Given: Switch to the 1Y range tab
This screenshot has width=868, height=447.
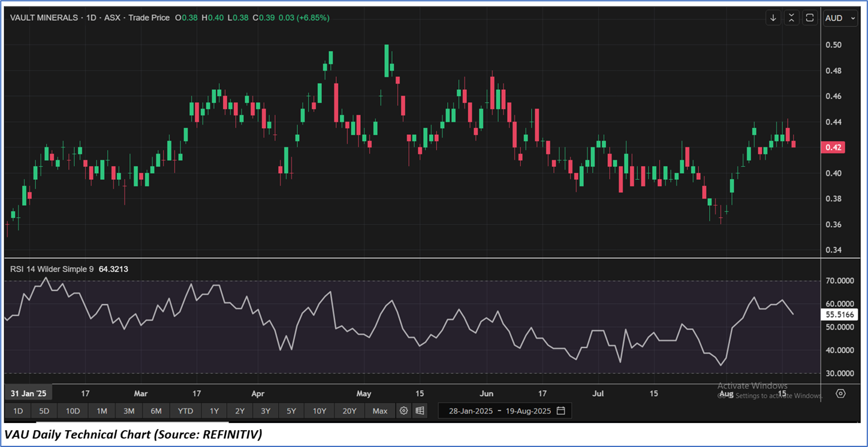Looking at the screenshot, I should [x=214, y=411].
